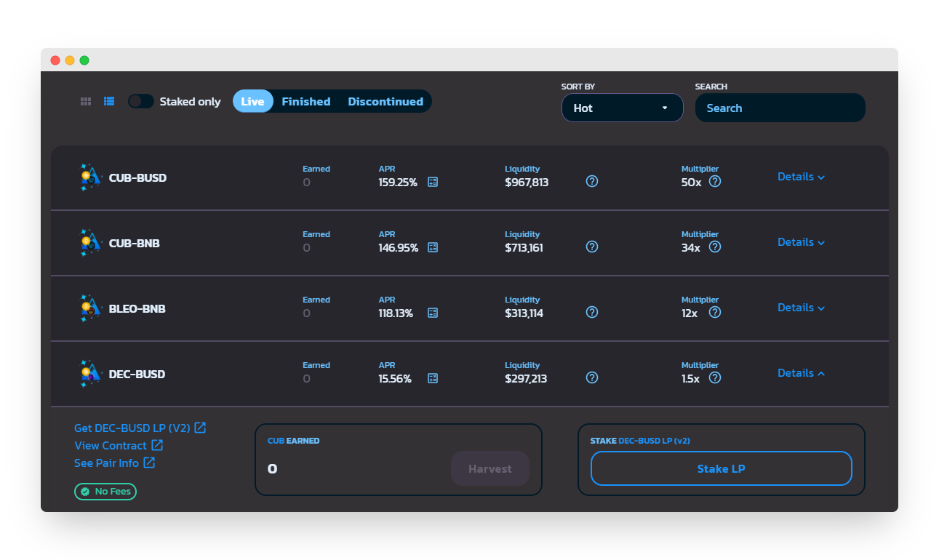Click liquidity help icon for CUB-BUSD
The image size is (939, 560).
592,181
